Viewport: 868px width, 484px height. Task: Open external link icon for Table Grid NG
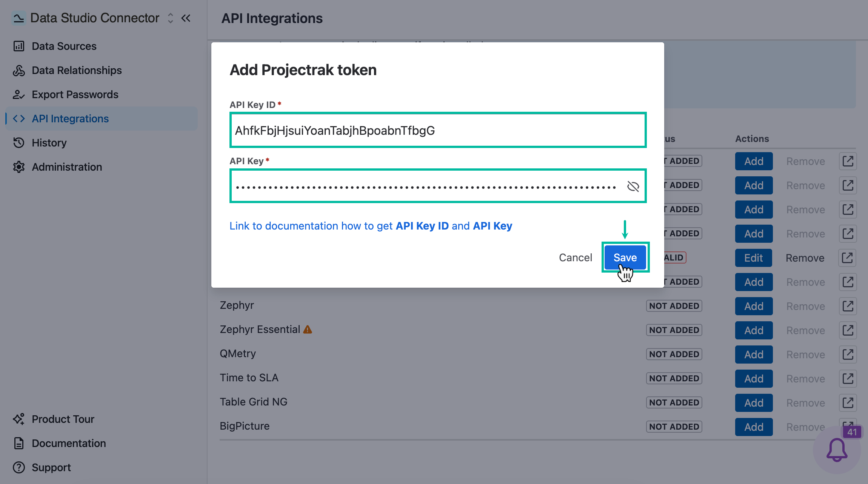click(848, 403)
